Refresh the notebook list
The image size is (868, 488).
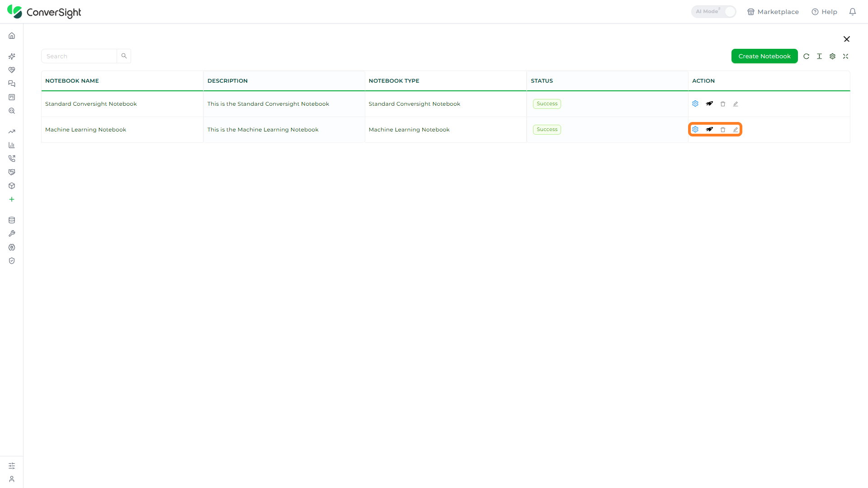coord(806,56)
